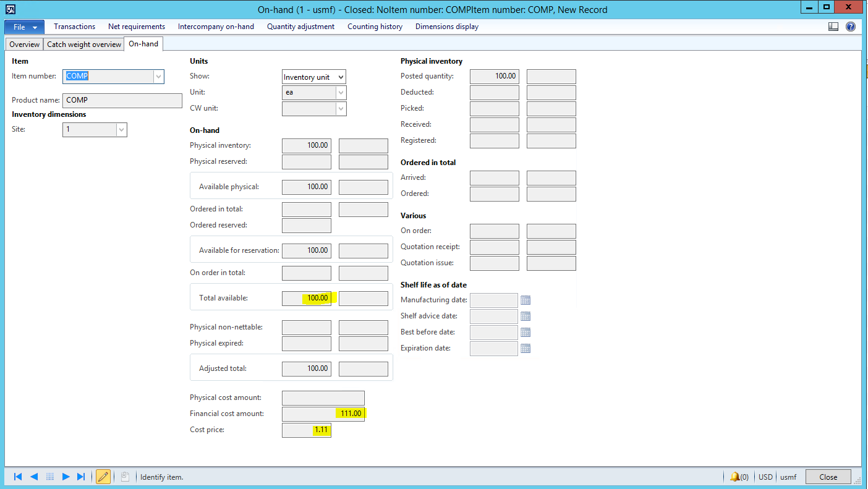Expand the Site dropdown
This screenshot has height=489, width=868.
(121, 130)
